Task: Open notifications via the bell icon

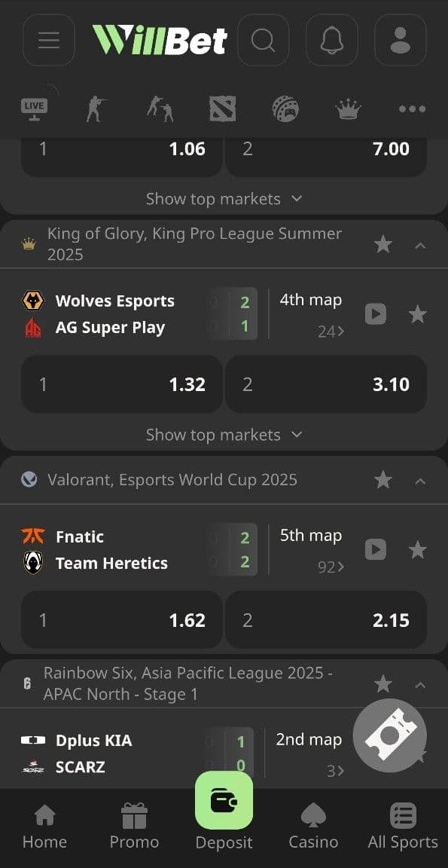Action: tap(331, 40)
